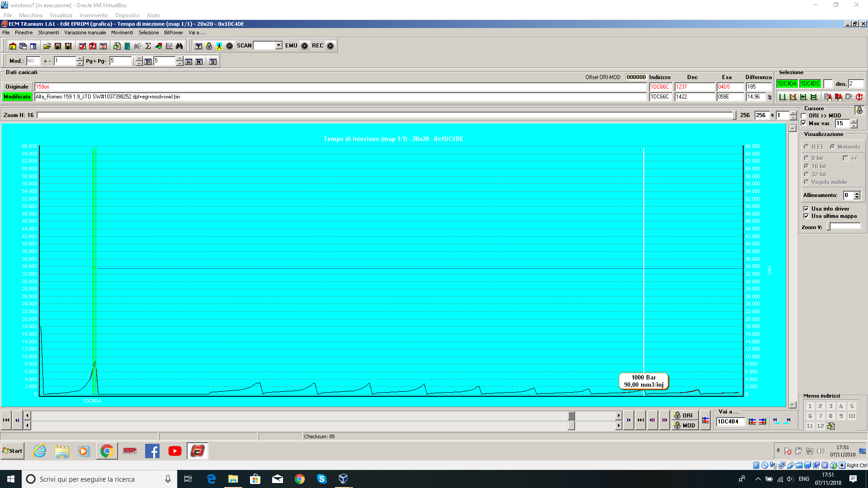Click the red prohibited circle toolbar icon
The image size is (868, 488).
pos(93,46)
